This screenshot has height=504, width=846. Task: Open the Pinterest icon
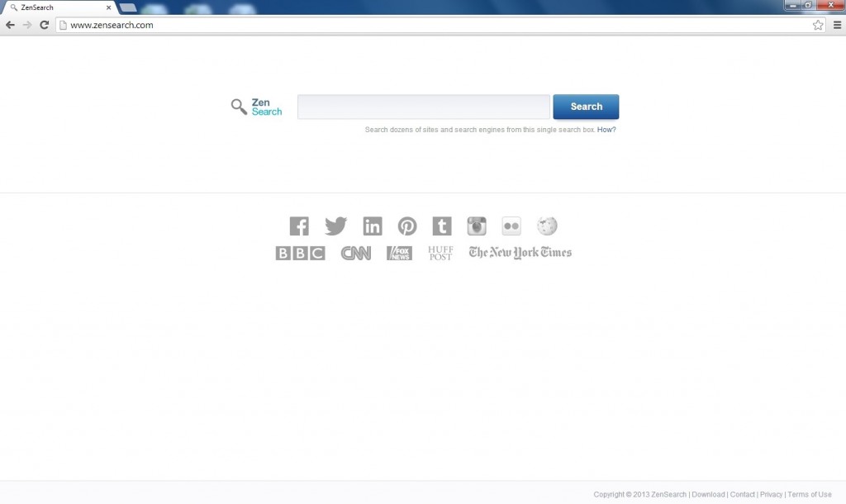point(407,226)
